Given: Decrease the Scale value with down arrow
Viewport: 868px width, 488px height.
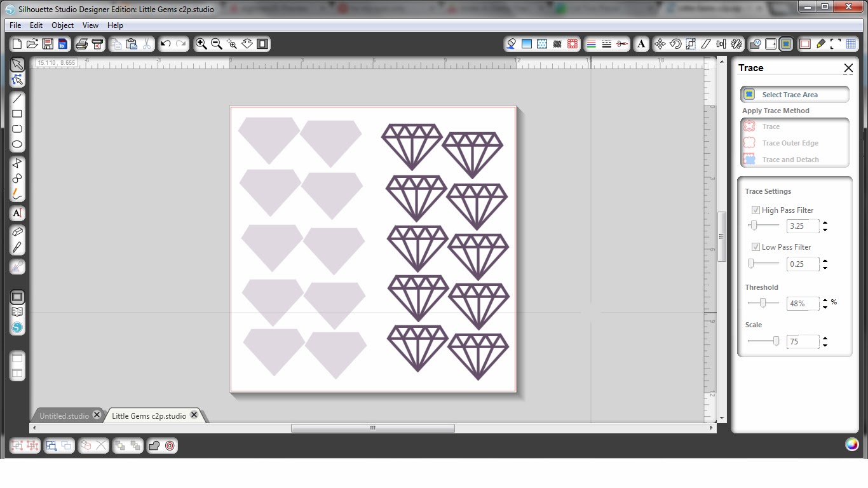Looking at the screenshot, I should 825,345.
